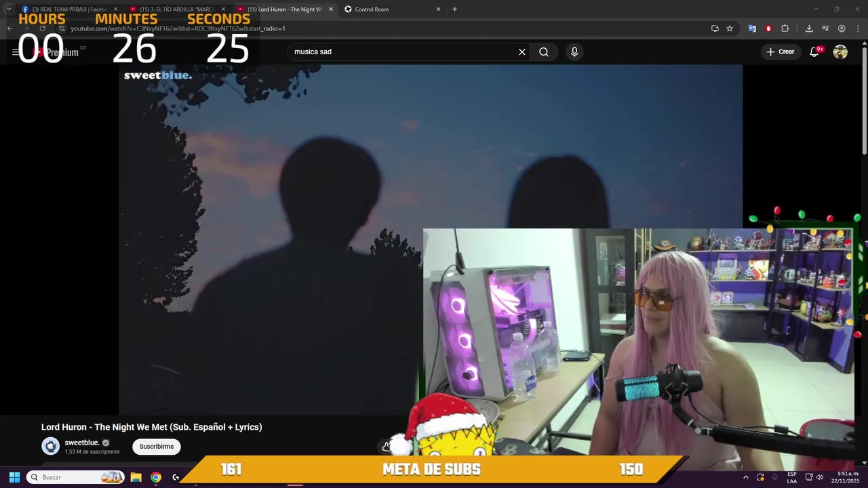Click the YouTube search magnifier button
The height and width of the screenshot is (488, 868).
544,52
